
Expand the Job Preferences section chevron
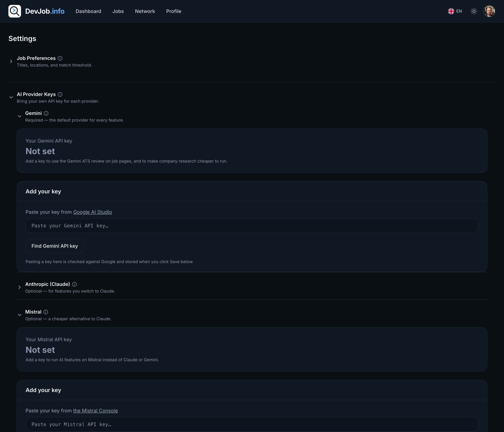11,61
